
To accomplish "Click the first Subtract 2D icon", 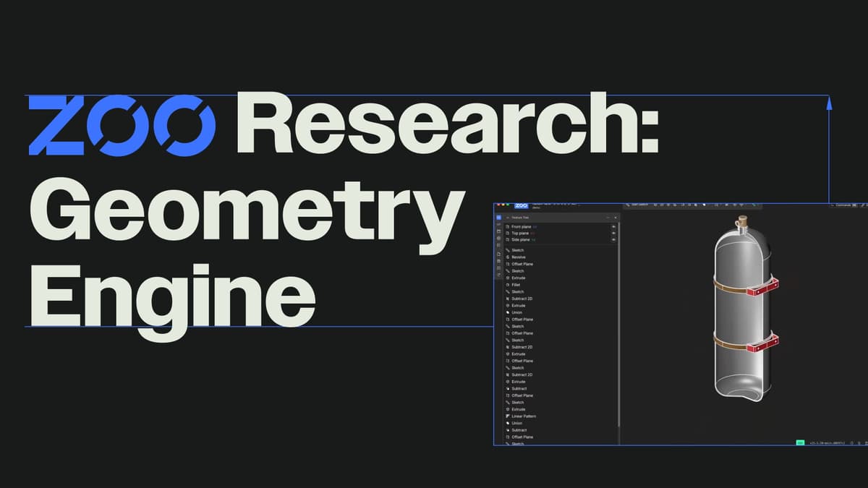I will click(508, 299).
